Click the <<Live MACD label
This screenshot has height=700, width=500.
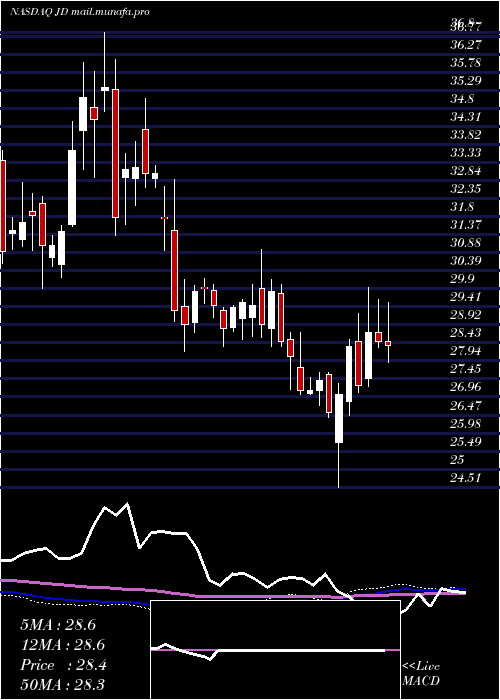(421, 673)
